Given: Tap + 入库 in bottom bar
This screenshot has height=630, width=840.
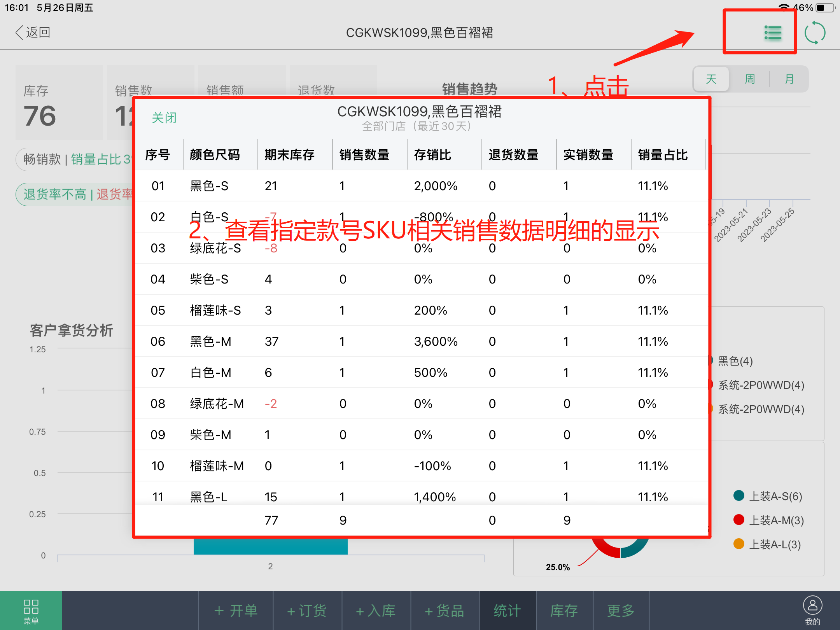Looking at the screenshot, I should click(x=376, y=611).
